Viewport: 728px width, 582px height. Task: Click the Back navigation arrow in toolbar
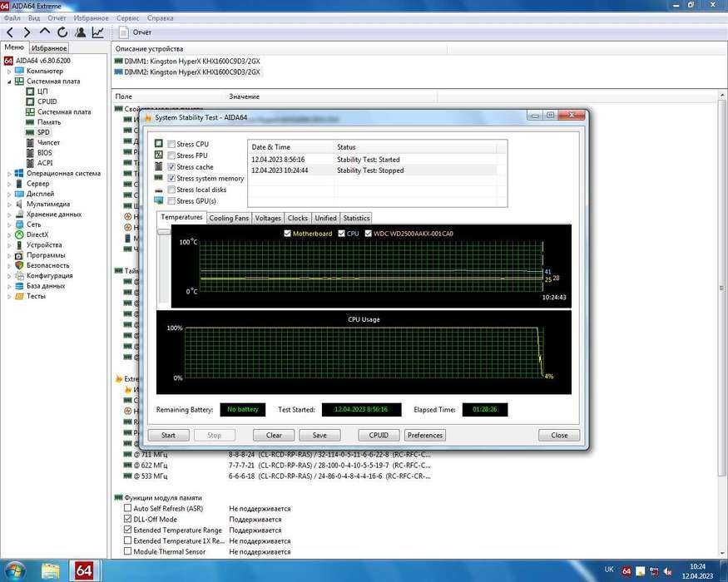click(x=10, y=32)
